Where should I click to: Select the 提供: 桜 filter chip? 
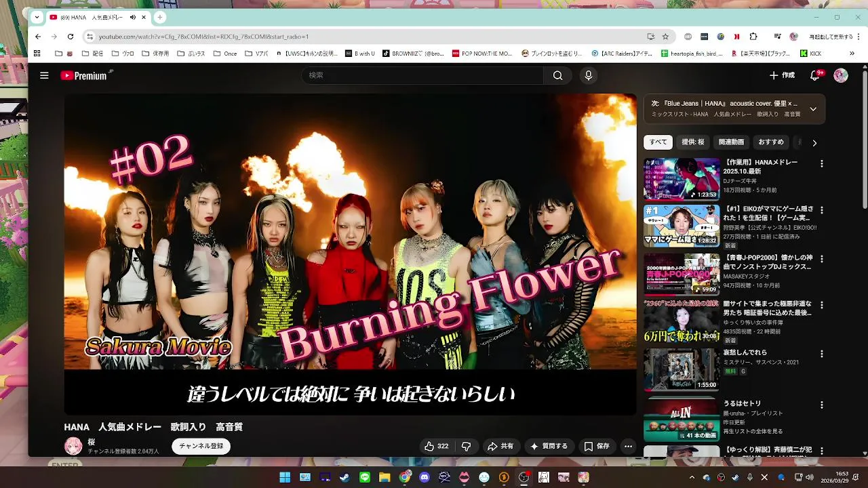(x=693, y=142)
